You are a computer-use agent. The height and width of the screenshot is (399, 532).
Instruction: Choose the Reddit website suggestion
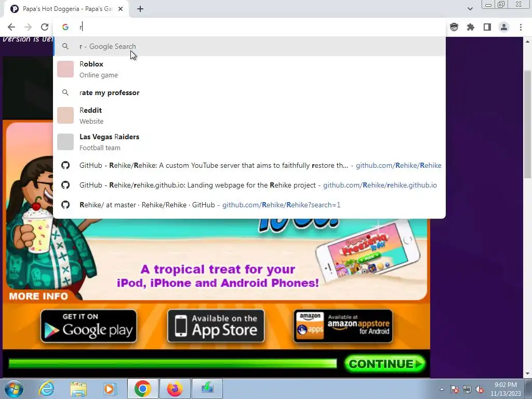point(249,115)
